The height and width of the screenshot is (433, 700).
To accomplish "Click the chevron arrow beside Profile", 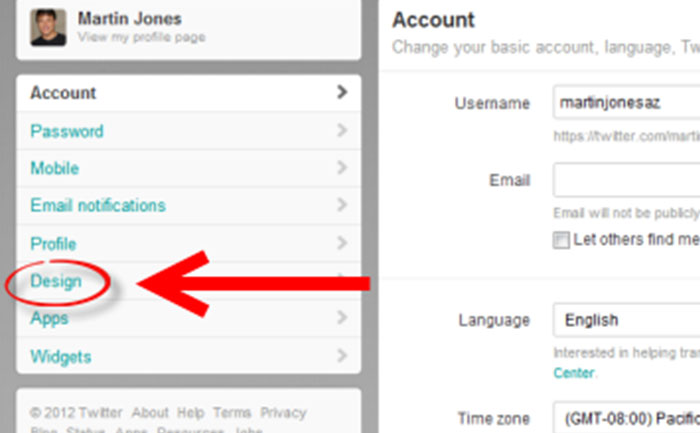I will pyautogui.click(x=342, y=243).
